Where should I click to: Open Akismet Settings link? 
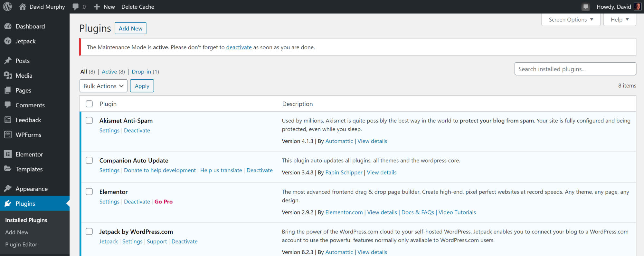click(109, 130)
